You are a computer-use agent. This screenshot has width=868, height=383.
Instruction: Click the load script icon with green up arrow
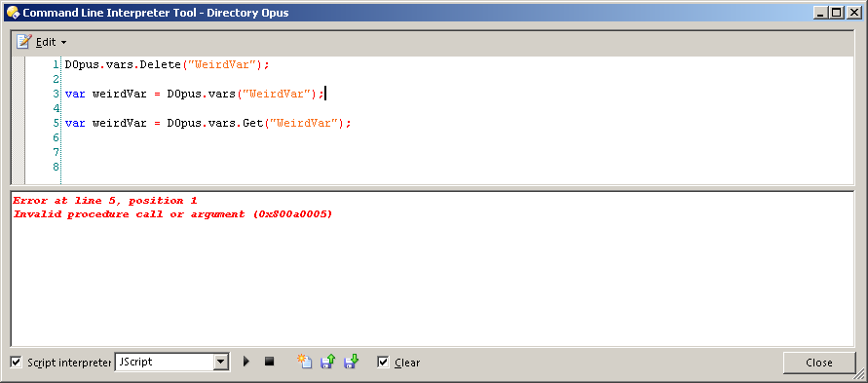[x=327, y=362]
